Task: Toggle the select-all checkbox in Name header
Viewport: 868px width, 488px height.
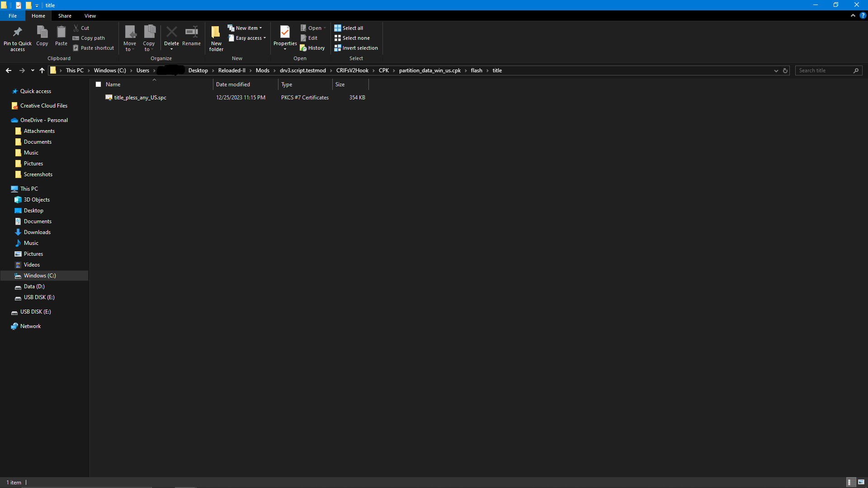Action: (98, 84)
